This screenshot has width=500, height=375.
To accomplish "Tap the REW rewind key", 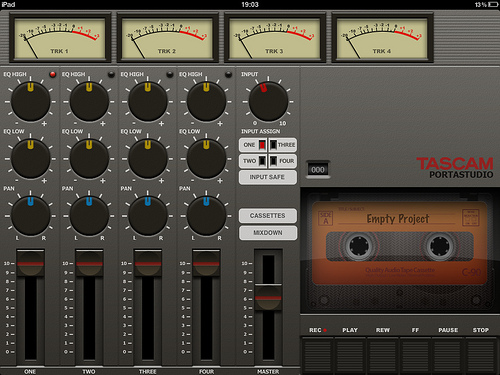I will point(383,354).
